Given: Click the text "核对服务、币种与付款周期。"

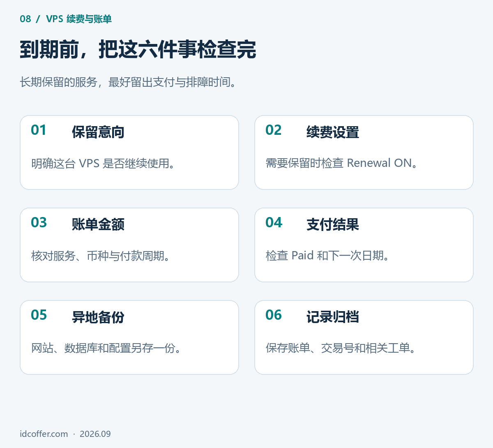Looking at the screenshot, I should click(101, 256).
